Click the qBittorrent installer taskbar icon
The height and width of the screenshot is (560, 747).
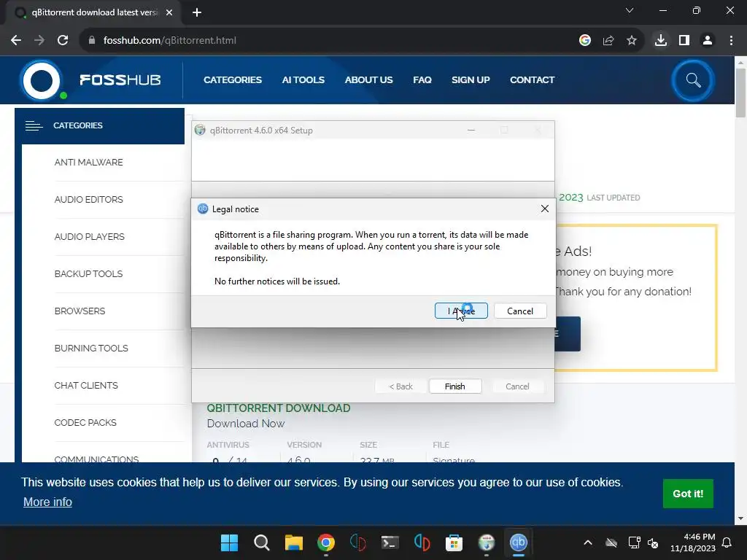(x=487, y=542)
